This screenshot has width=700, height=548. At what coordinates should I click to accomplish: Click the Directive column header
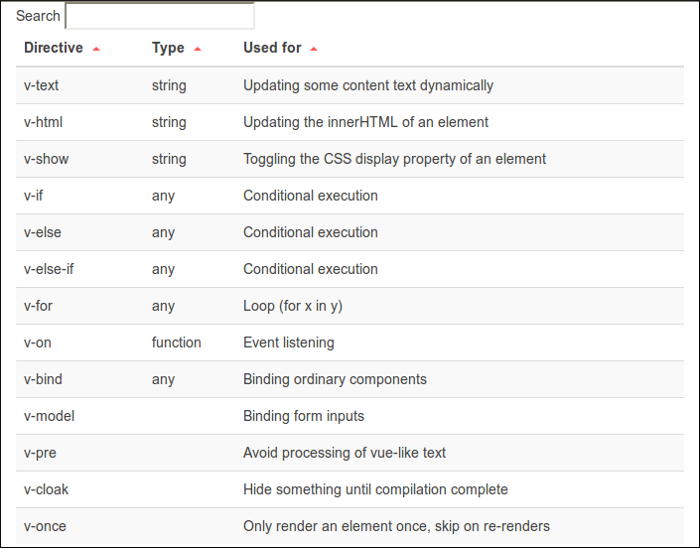click(54, 48)
